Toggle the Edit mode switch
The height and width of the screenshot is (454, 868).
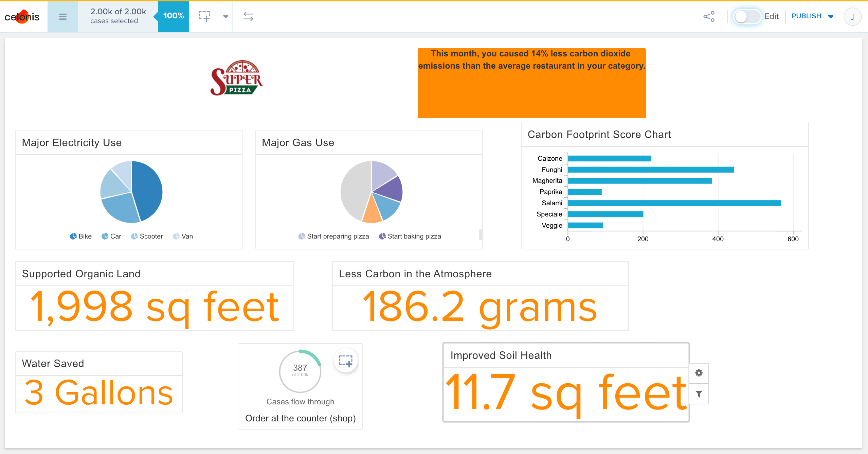[x=746, y=16]
